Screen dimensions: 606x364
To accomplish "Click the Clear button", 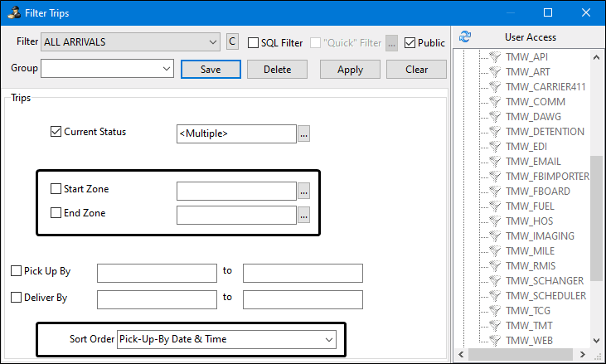I will pyautogui.click(x=417, y=69).
